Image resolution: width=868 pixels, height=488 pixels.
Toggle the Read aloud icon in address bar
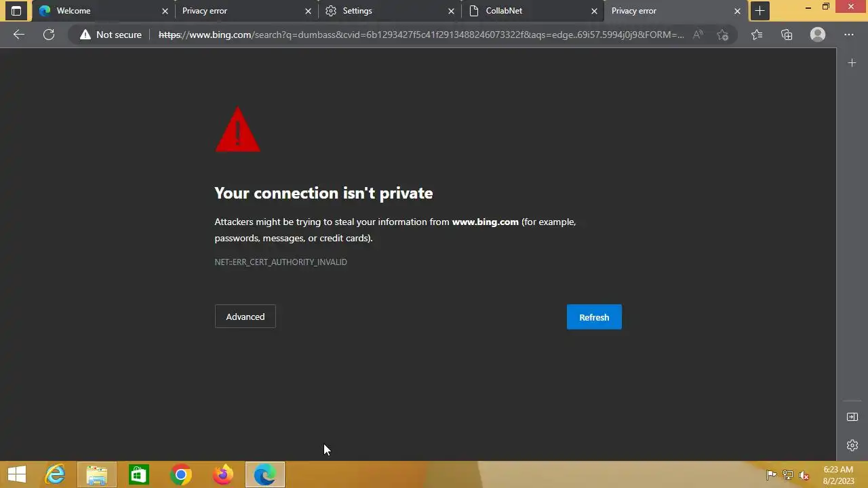tap(698, 35)
